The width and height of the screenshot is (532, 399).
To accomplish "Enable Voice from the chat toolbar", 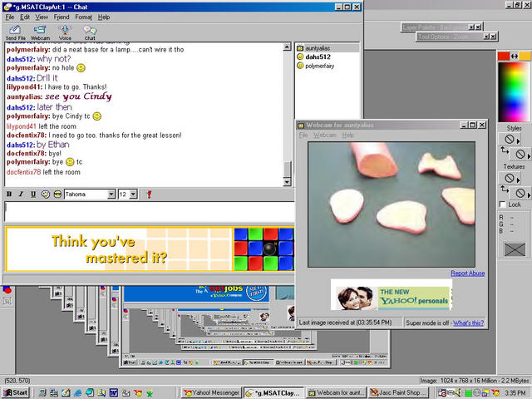I will pyautogui.click(x=65, y=33).
